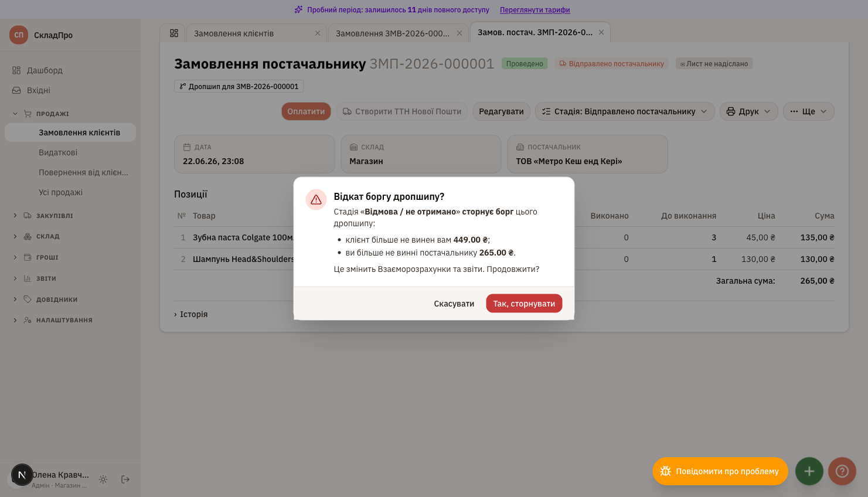Viewport: 868px width, 497px height.
Task: Click the Дашборд grid icon
Action: tap(16, 70)
